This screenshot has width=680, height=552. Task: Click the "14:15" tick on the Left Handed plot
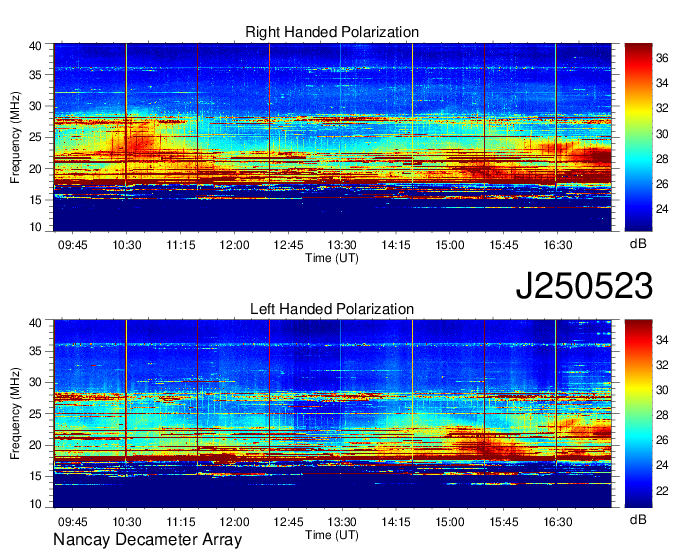click(396, 522)
